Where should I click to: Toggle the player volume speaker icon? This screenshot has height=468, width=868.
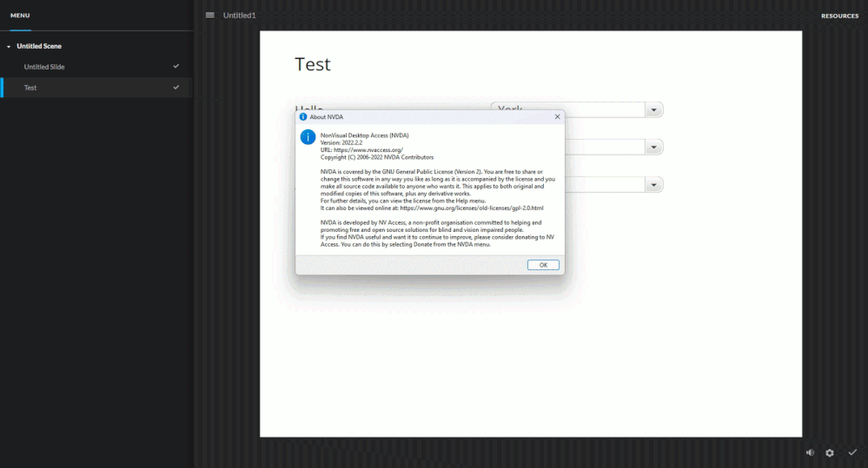810,452
